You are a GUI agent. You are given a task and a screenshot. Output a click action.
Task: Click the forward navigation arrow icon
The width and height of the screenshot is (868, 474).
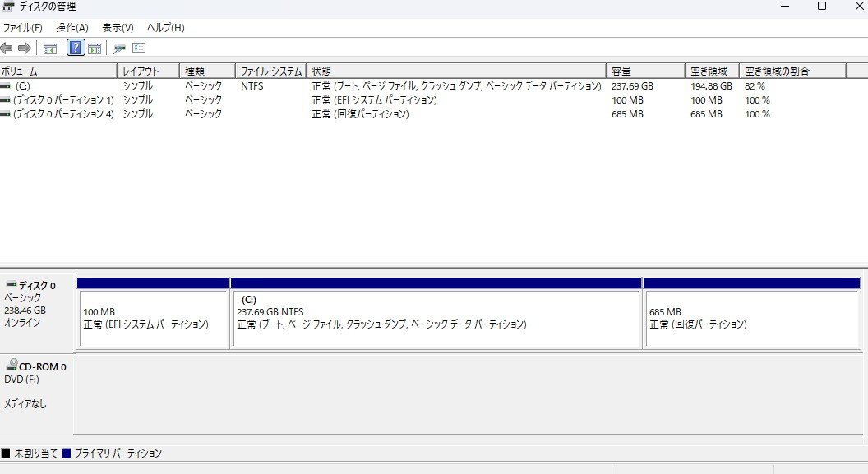(23, 48)
